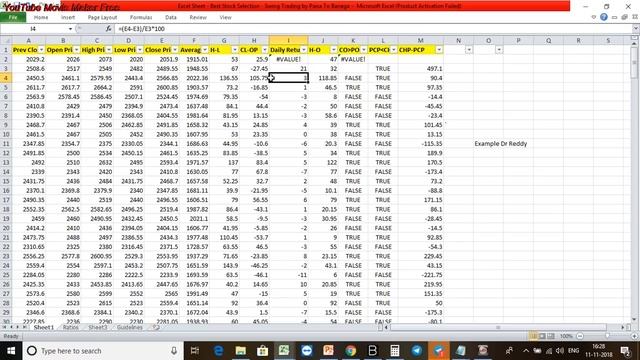Open the Low Price filter dropdown
This screenshot has width=640, height=360.
click(x=140, y=50)
